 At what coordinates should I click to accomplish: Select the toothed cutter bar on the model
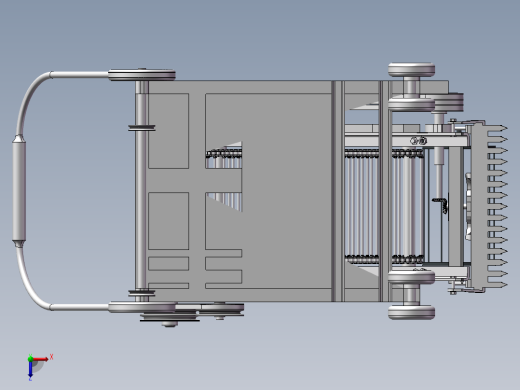[x=489, y=207]
